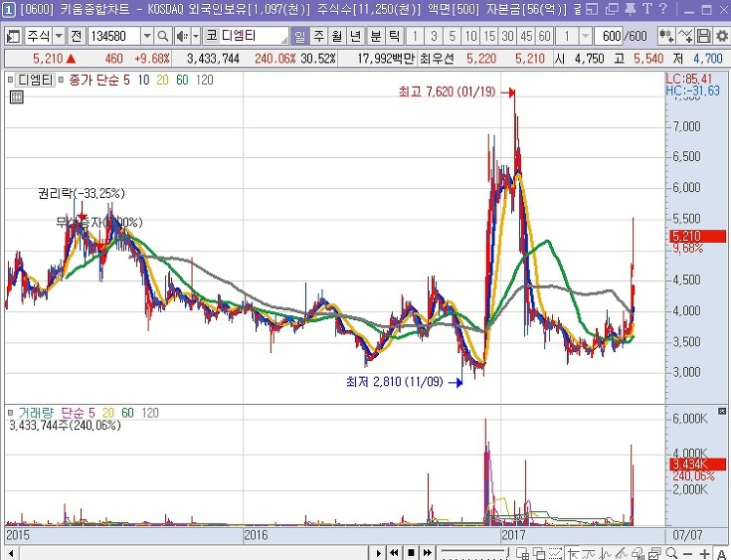
Task: Click the 권리락(-33.25%) event label
Action: 82,194
